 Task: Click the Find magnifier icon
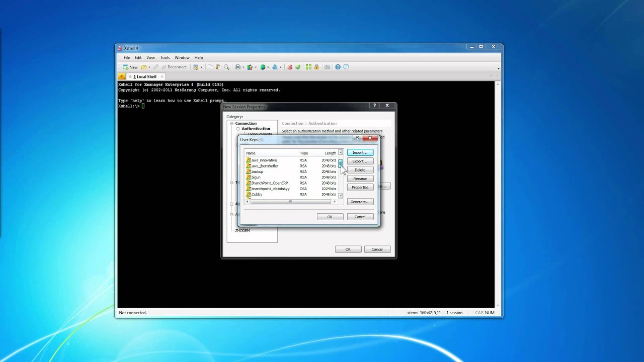coord(226,67)
